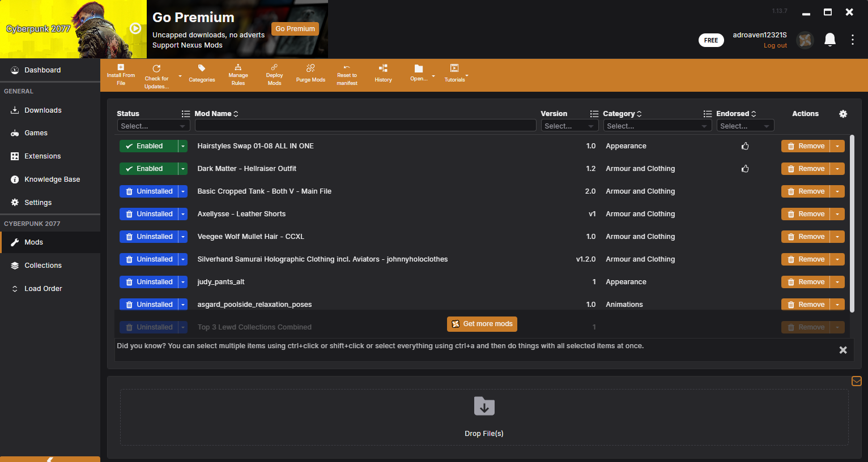Remove the Veegee Wolf Mullet Hair mod
Viewport: 868px width, 462px height.
point(806,237)
